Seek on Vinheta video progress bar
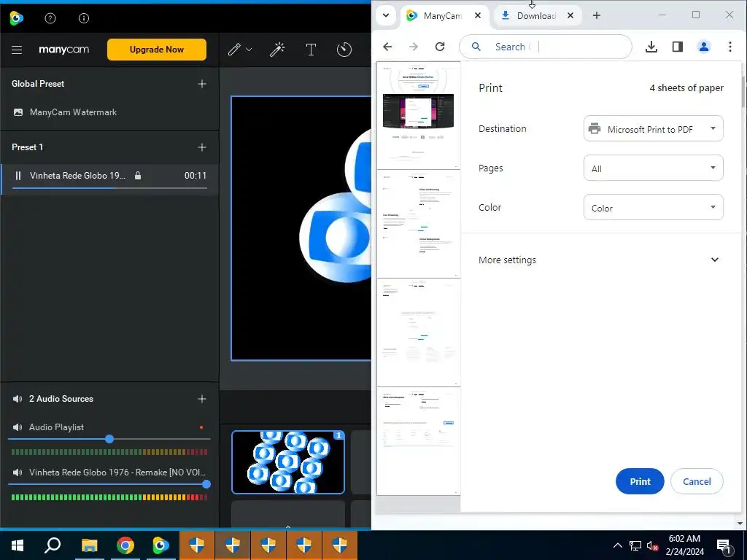The width and height of the screenshot is (747, 560). coord(109,188)
